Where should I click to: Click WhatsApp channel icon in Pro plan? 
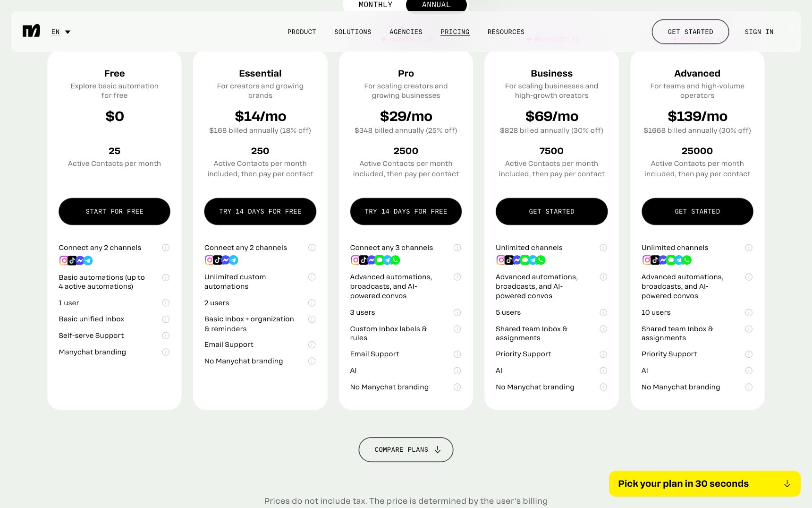click(396, 260)
